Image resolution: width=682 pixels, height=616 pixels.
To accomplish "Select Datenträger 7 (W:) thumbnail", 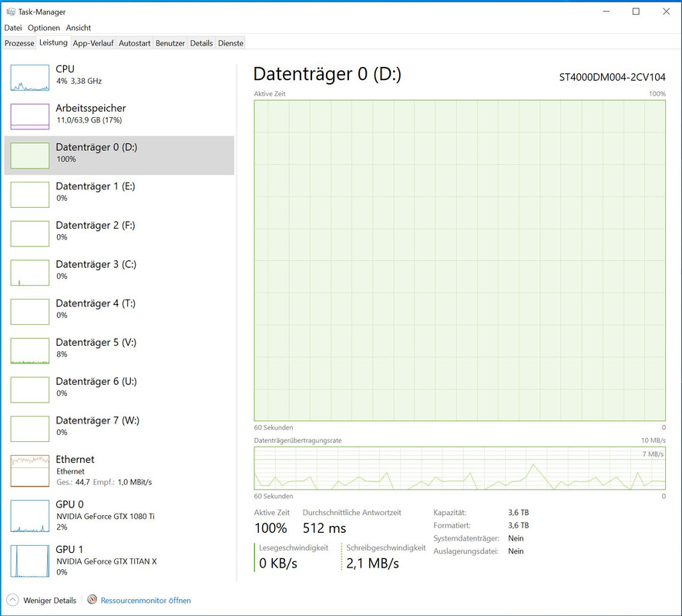I will pyautogui.click(x=30, y=429).
